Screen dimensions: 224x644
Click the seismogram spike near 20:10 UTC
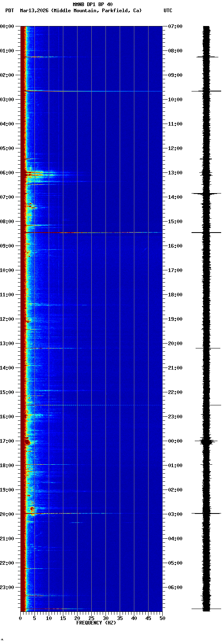(207, 348)
